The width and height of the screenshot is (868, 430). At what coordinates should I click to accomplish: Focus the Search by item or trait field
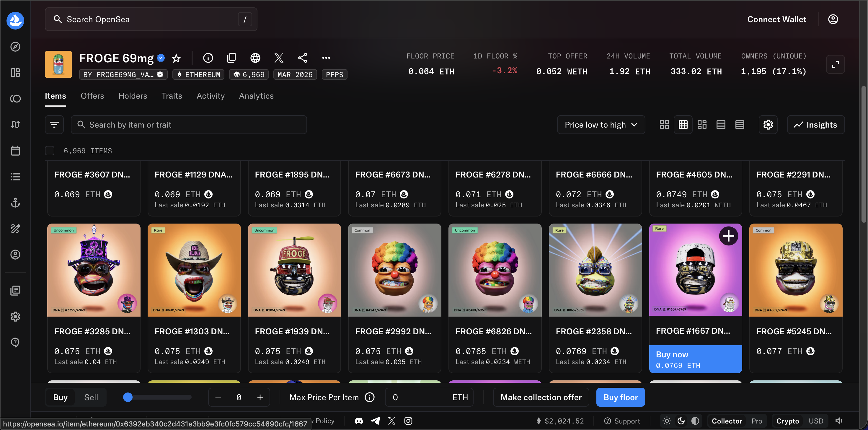click(x=189, y=125)
